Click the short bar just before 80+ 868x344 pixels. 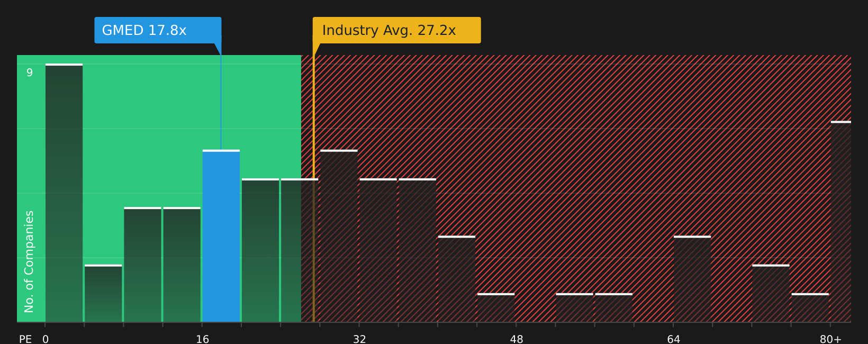pos(810,307)
